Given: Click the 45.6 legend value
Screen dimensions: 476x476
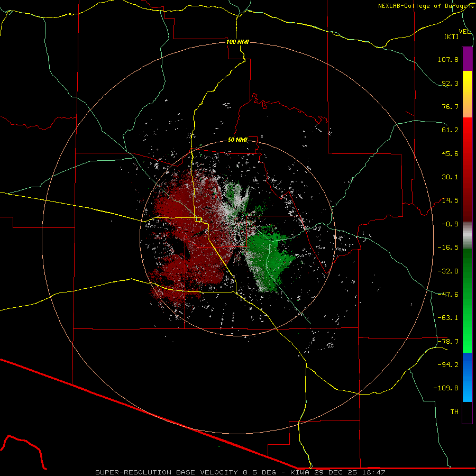Looking at the screenshot, I should point(450,153).
